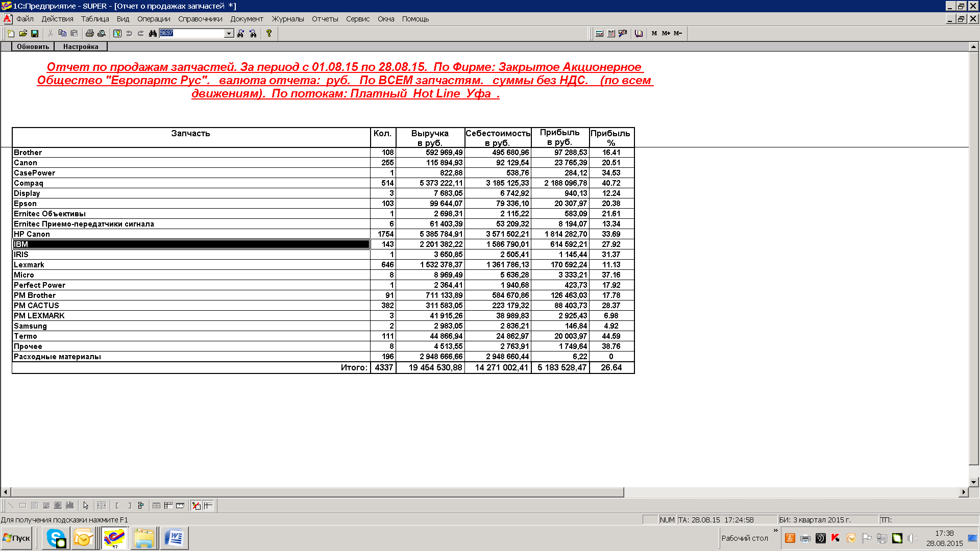This screenshot has height=551, width=980.
Task: Click the binoculars Find icon
Action: point(153,33)
